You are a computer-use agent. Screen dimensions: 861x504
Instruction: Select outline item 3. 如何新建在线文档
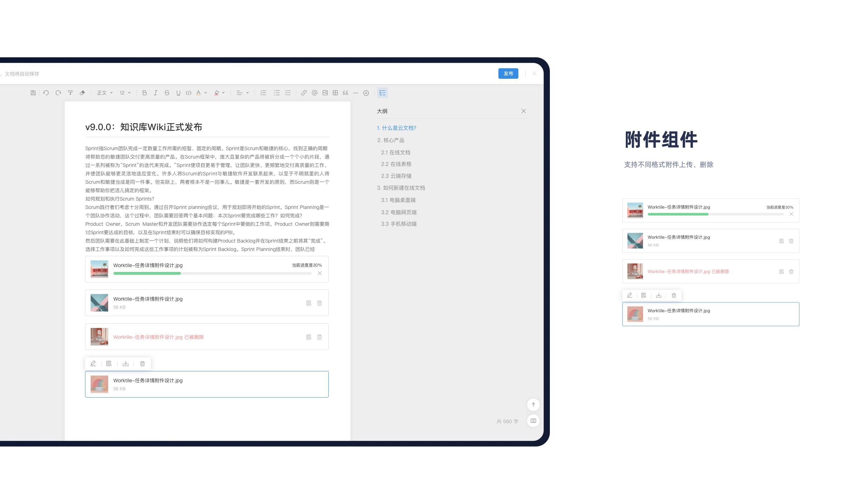(401, 188)
